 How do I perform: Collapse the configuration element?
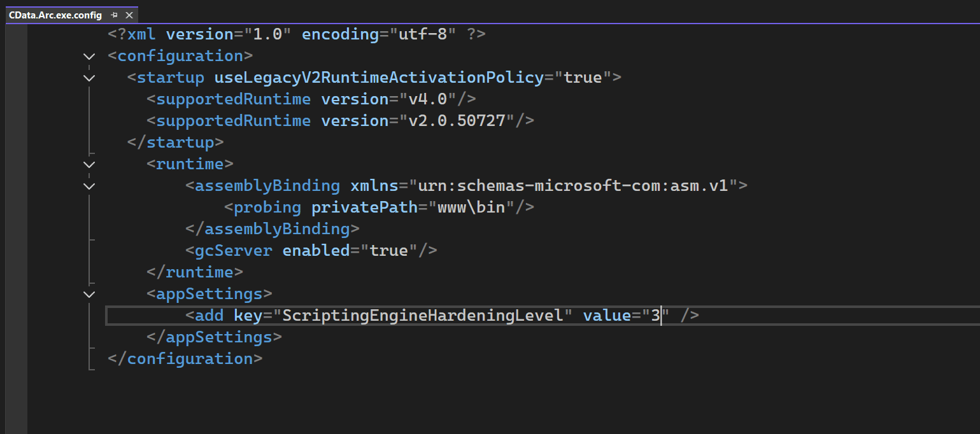coord(89,57)
